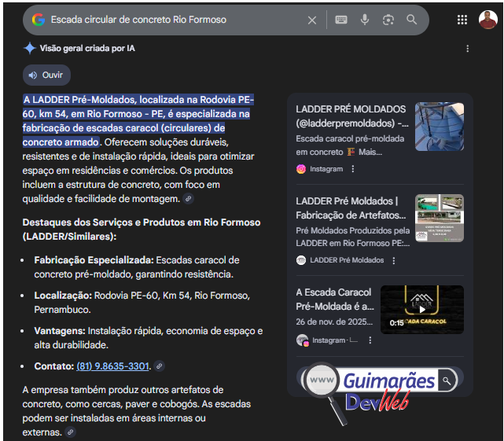Click '26 de nov. de 2025' date text

click(x=334, y=322)
